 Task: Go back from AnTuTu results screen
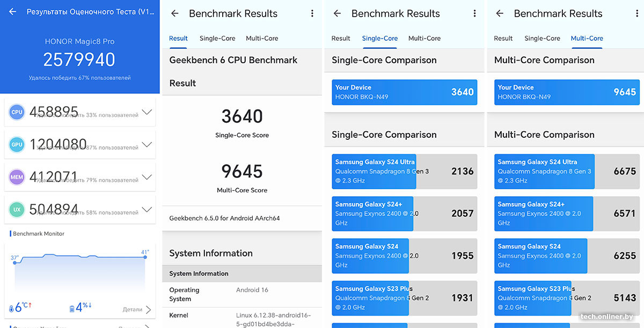(13, 11)
